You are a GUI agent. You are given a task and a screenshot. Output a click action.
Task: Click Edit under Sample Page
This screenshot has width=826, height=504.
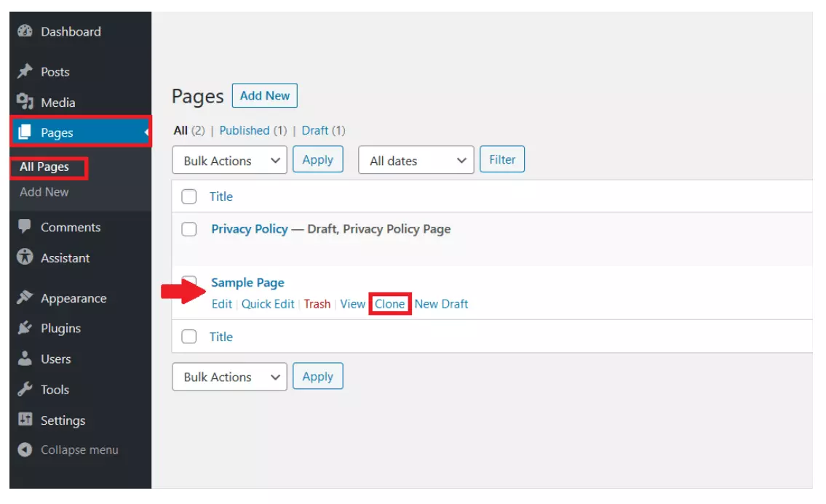coord(222,304)
